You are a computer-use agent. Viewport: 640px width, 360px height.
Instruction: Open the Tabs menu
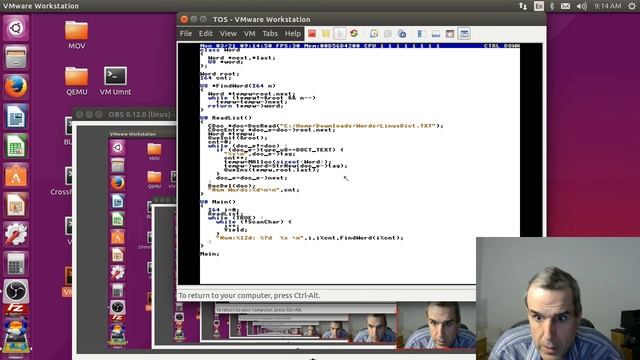pos(270,33)
